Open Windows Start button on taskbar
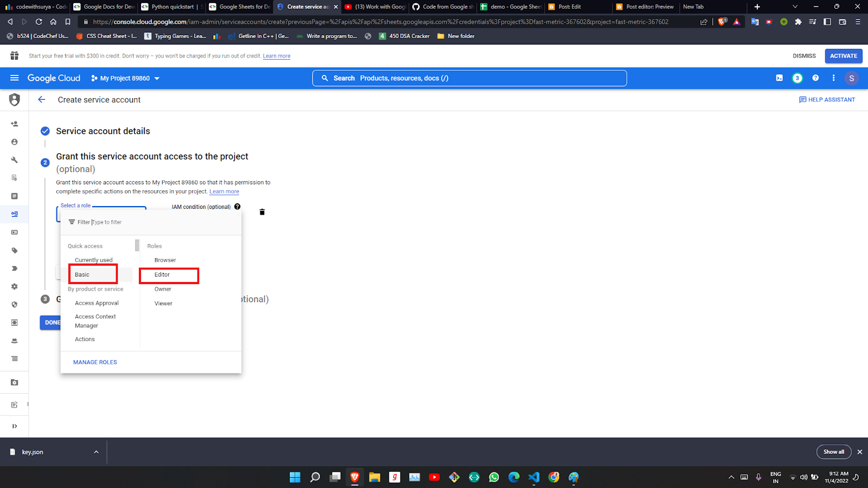 coord(295,477)
